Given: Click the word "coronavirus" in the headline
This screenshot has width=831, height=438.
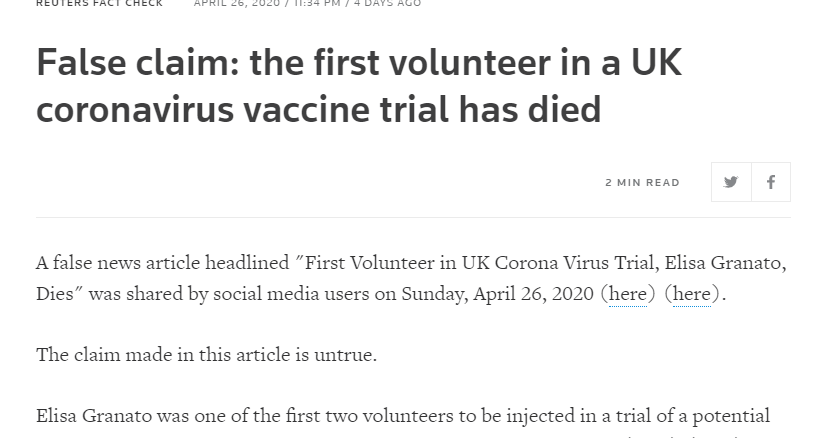Looking at the screenshot, I should pos(135,110).
